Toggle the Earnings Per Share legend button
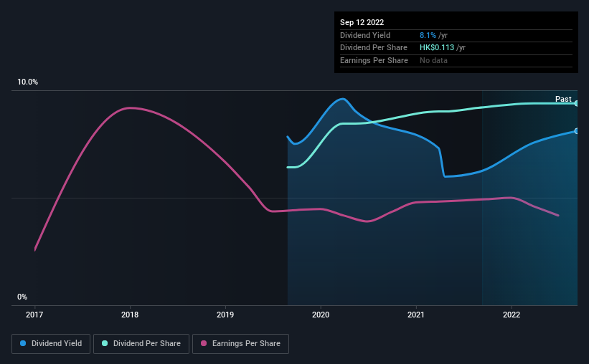 click(x=240, y=344)
